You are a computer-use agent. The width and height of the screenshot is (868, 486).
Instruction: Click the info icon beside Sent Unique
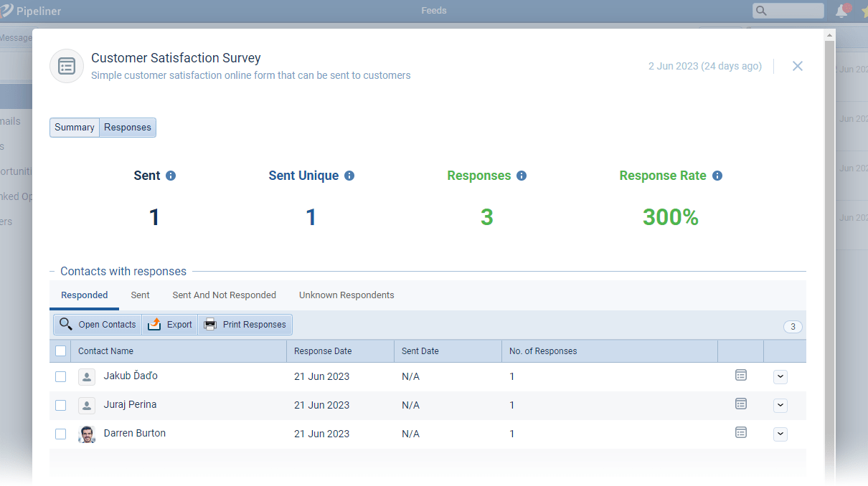pos(349,176)
